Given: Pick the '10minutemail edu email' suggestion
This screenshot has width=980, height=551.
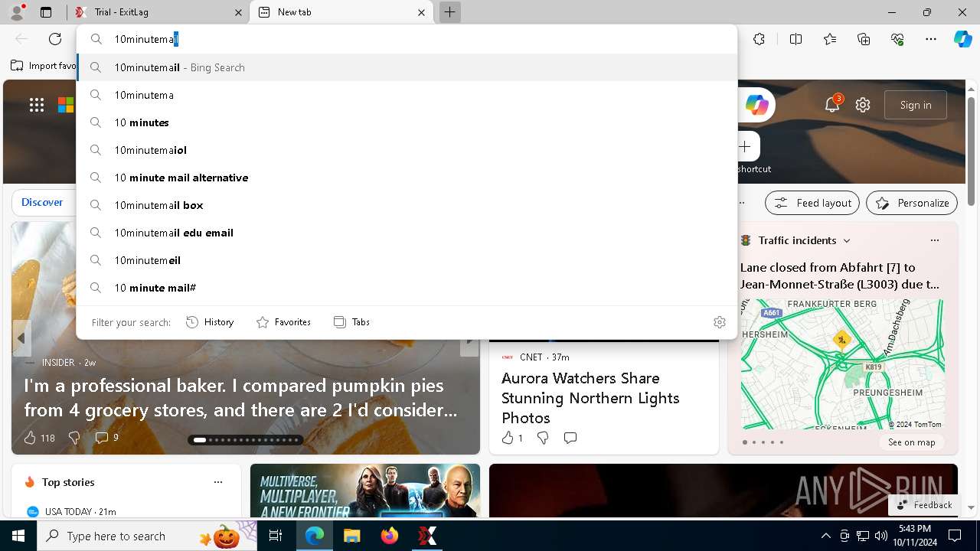Looking at the screenshot, I should coord(407,233).
